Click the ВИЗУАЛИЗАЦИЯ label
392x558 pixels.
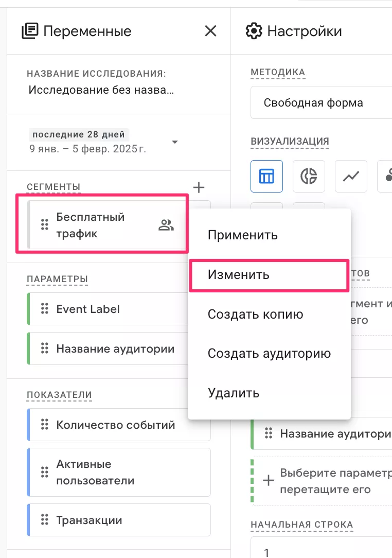[290, 141]
